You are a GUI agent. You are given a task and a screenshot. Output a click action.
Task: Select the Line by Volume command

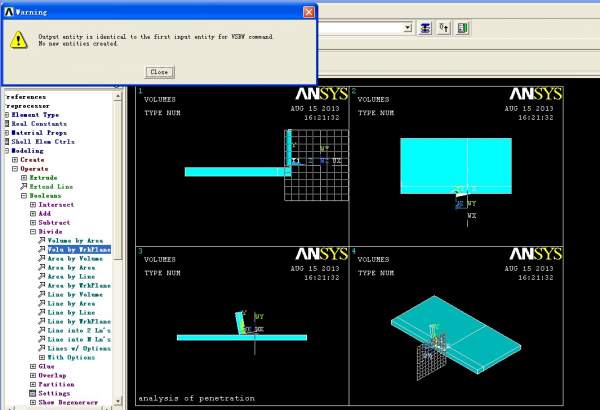[75, 294]
